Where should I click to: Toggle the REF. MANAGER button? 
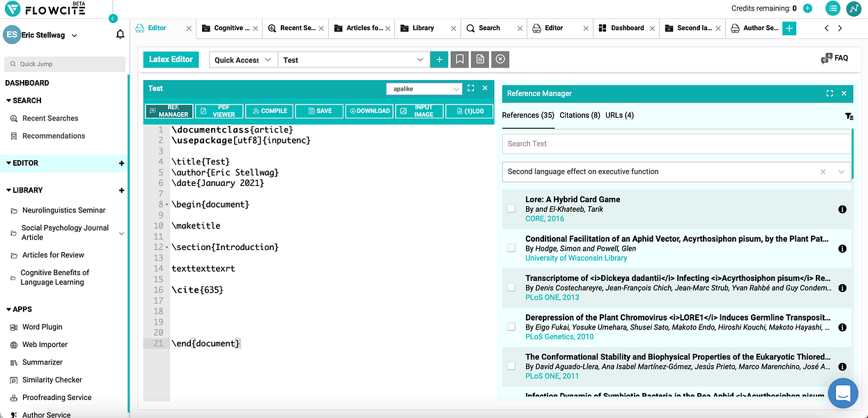pyautogui.click(x=169, y=111)
